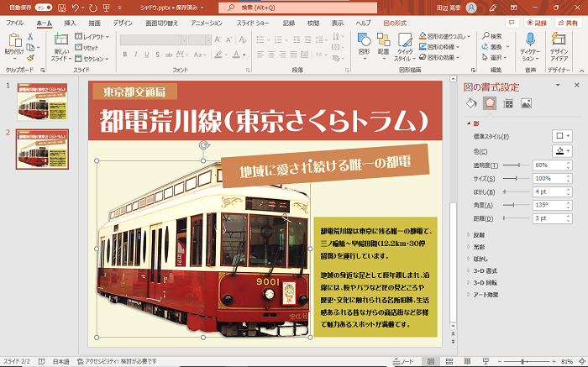Select slide 1 thumbnail

[42, 102]
